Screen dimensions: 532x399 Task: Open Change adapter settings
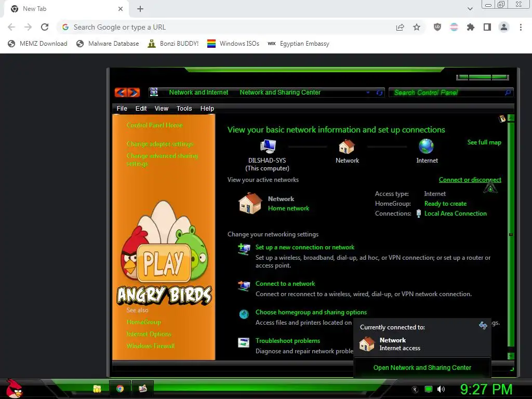coord(160,144)
